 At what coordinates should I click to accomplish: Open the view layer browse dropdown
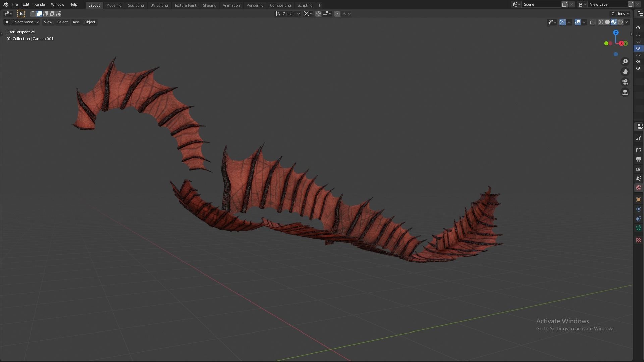[582, 4]
